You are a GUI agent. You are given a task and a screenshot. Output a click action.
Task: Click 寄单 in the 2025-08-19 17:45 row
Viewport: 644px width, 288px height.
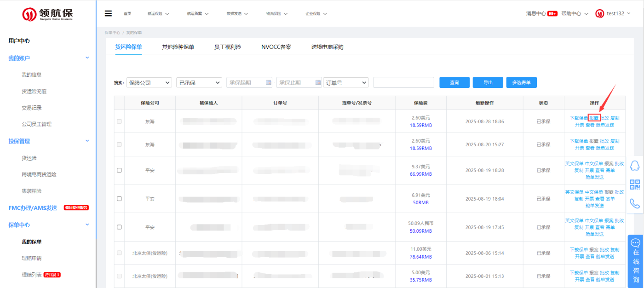point(610,227)
